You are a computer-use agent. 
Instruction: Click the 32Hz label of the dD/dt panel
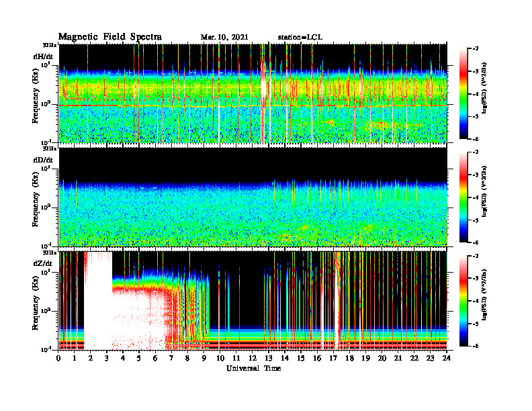coord(50,148)
